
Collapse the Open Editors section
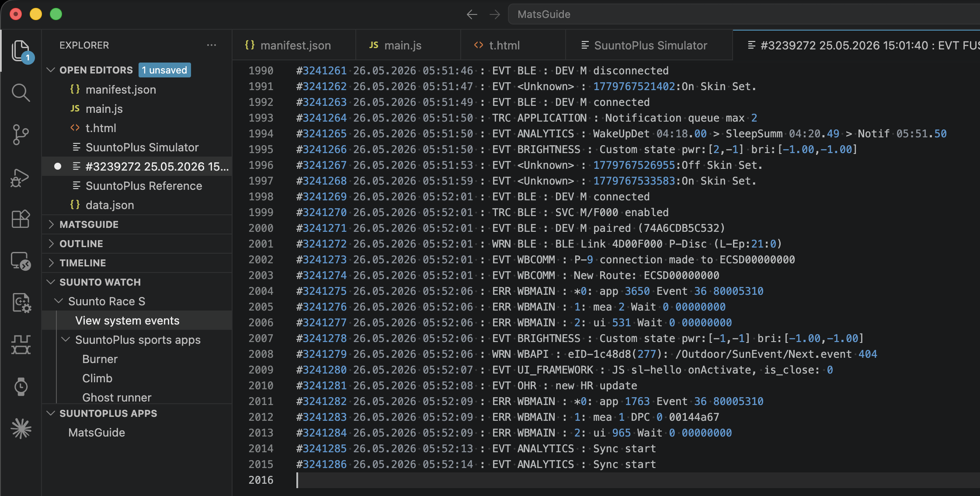pyautogui.click(x=51, y=70)
